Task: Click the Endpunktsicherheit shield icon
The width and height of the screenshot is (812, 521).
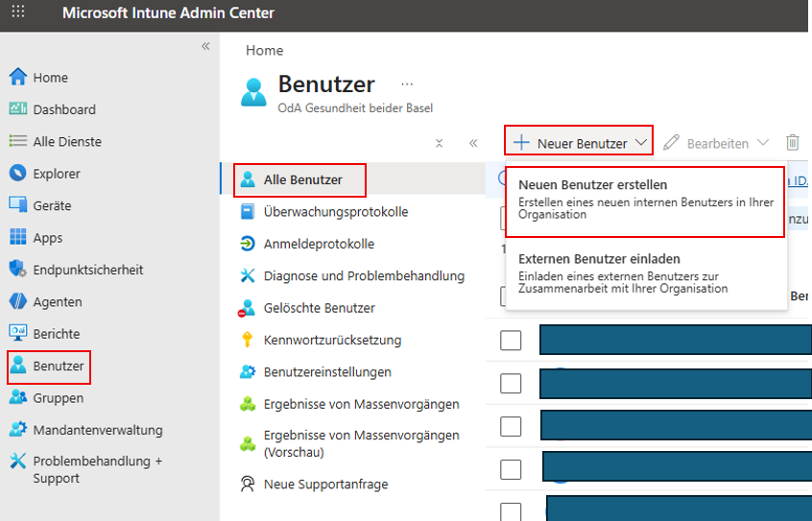Action: [x=18, y=270]
